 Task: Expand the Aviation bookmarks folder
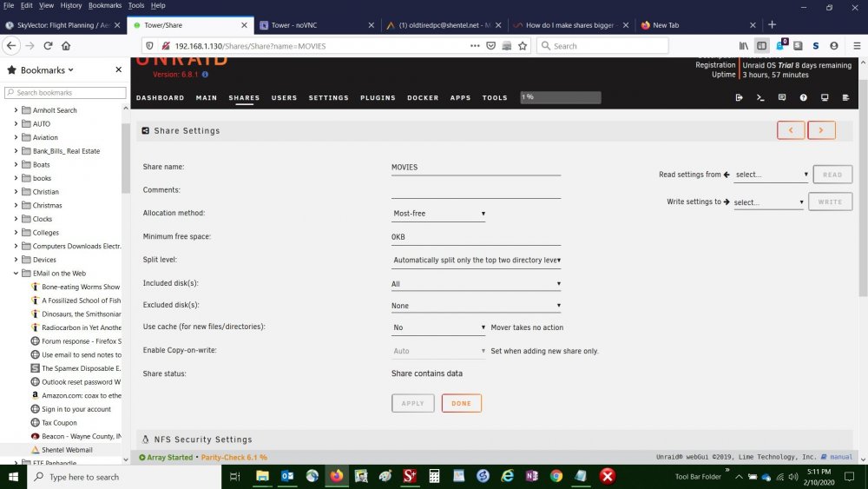click(x=16, y=137)
